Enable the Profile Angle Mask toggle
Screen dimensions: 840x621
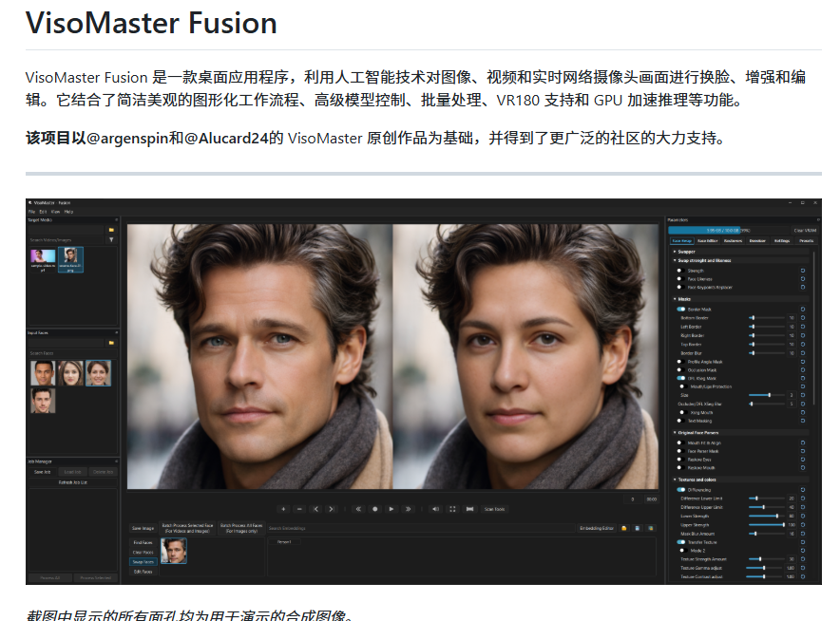(x=680, y=362)
